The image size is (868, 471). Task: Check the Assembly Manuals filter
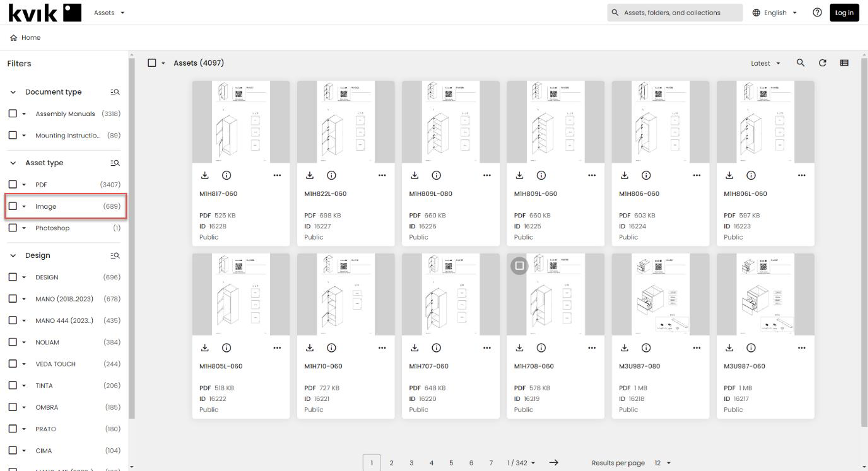tap(13, 113)
